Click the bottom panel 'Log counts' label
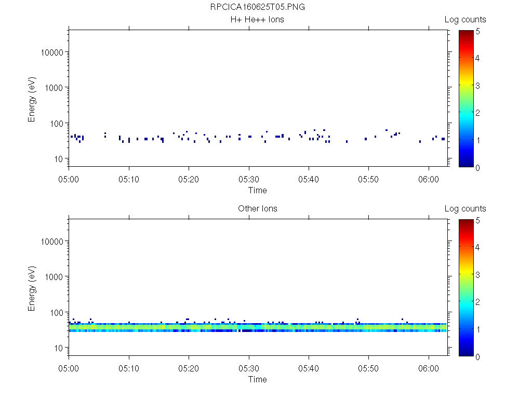The height and width of the screenshot is (399, 532). (x=465, y=209)
